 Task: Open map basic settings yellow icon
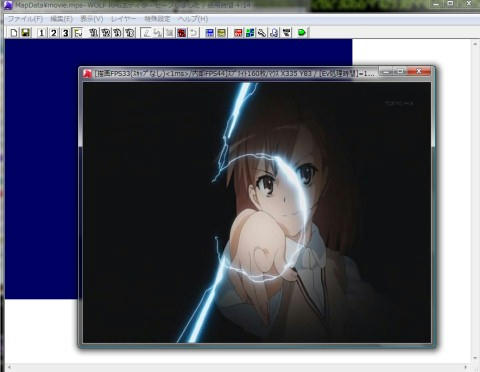222,33
